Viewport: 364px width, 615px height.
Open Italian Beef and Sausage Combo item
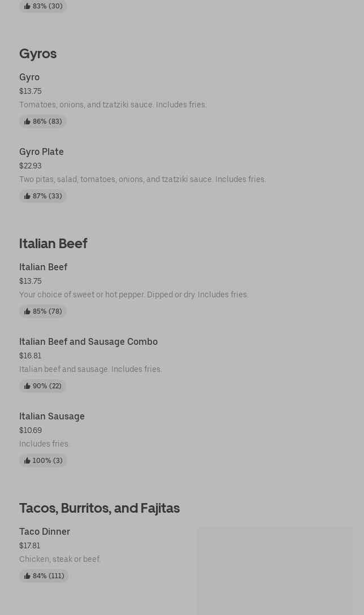coord(88,341)
